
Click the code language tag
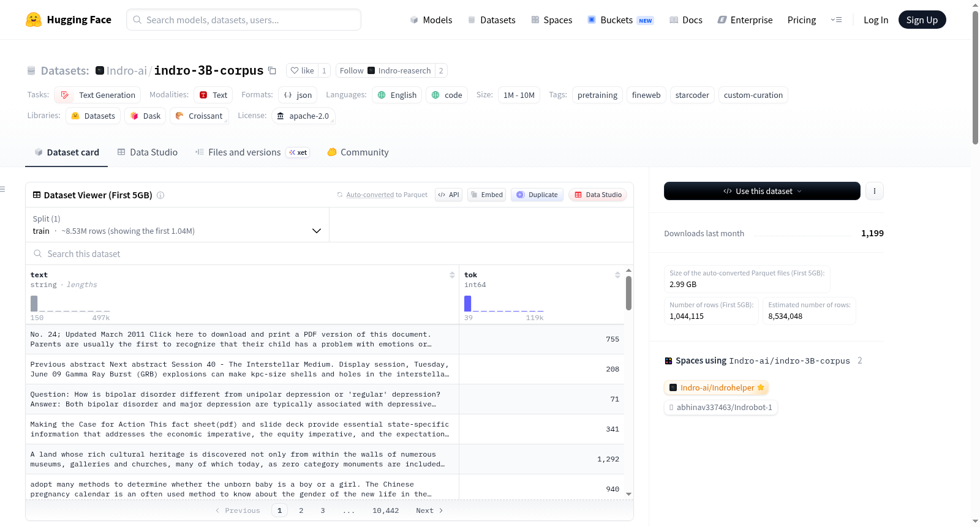coord(447,95)
